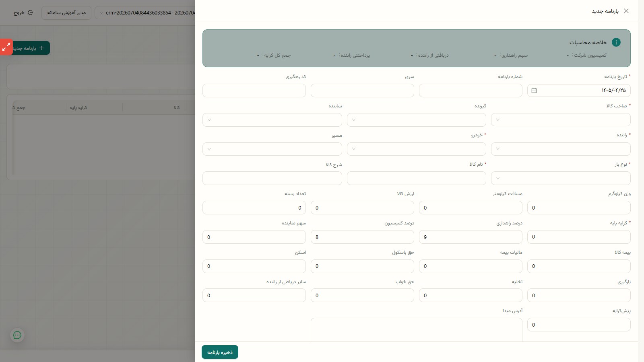
Task: Click the کرایه پایه input field
Action: [x=579, y=237]
